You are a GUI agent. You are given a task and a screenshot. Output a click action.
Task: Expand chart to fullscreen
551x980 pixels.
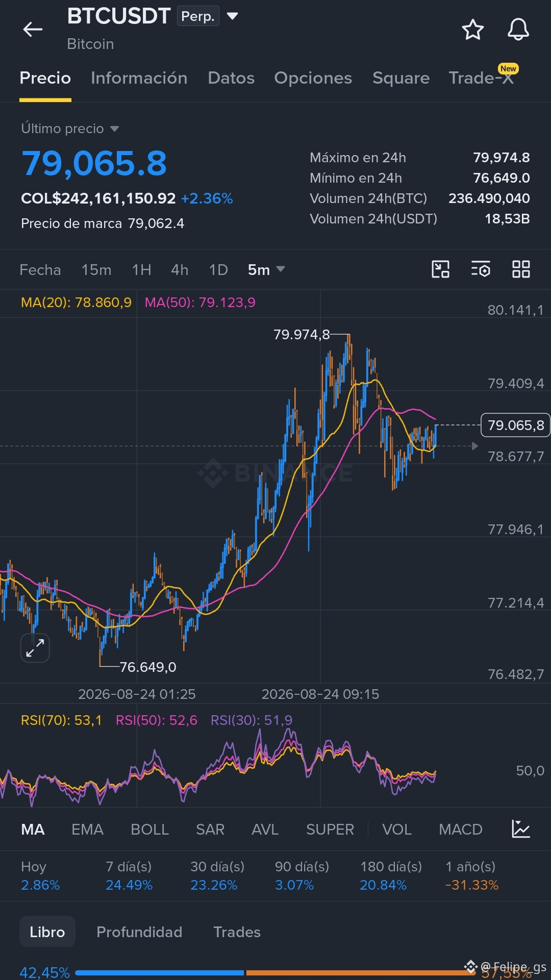pos(35,648)
